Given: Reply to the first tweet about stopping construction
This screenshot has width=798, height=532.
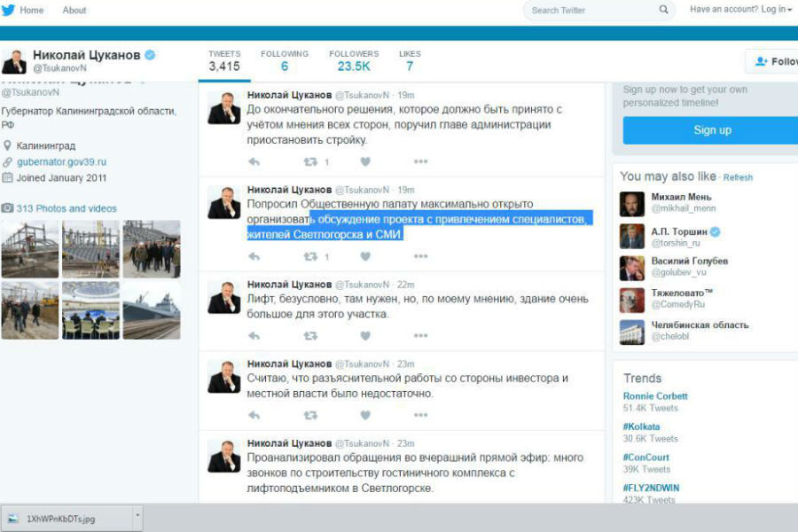Looking at the screenshot, I should (x=254, y=162).
